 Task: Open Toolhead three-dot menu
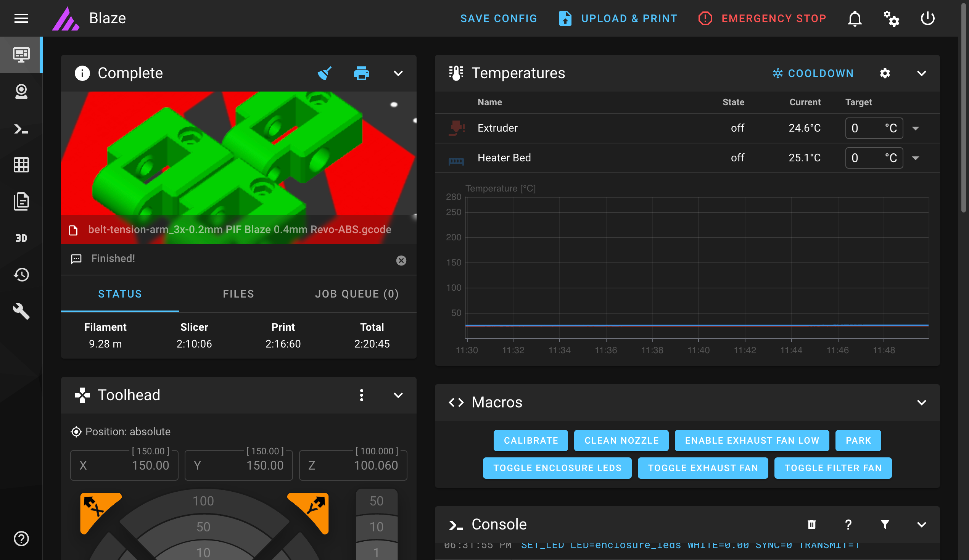[x=361, y=395]
